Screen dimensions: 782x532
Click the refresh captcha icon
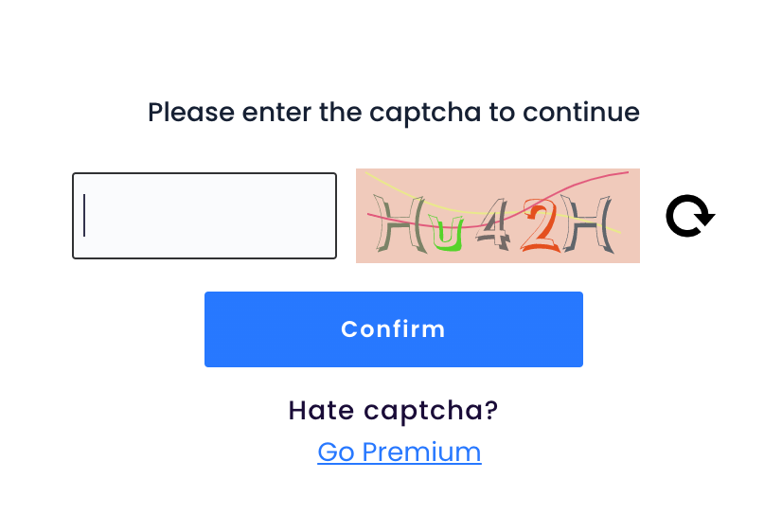[690, 216]
